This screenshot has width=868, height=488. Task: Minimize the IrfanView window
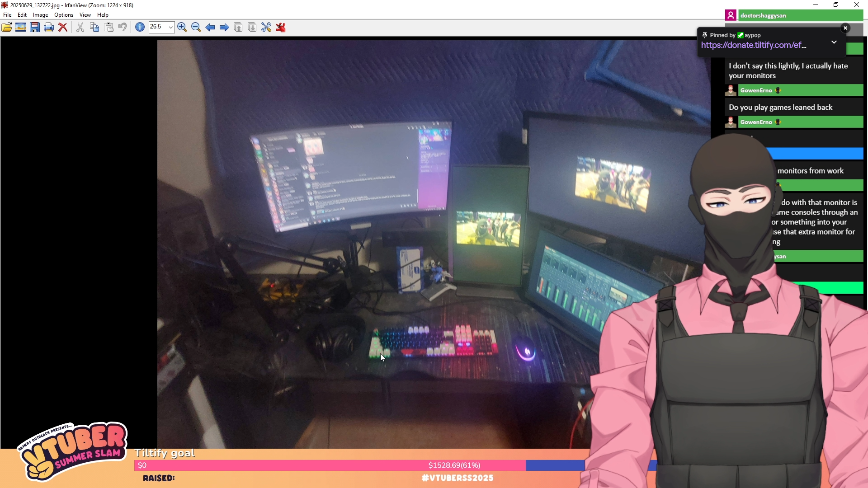(816, 5)
